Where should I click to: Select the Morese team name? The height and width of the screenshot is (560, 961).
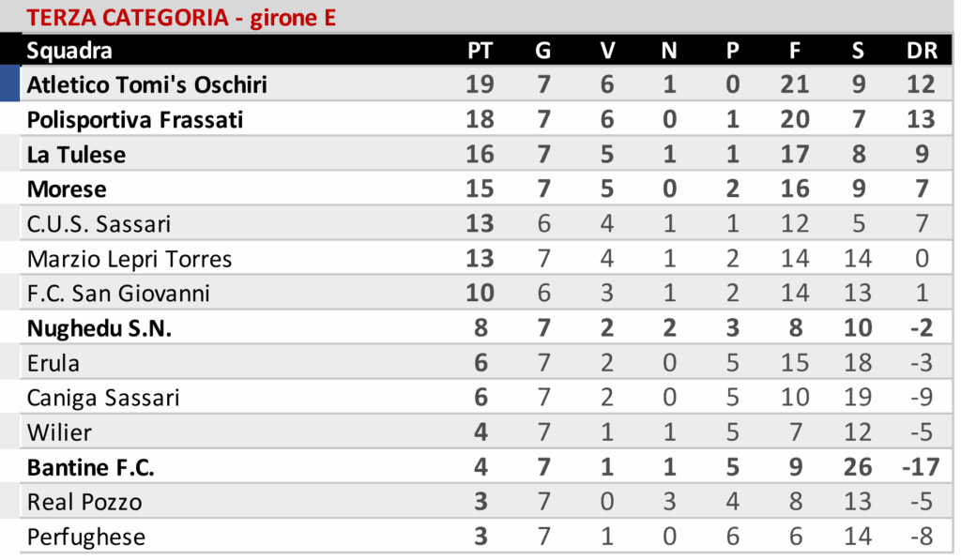pos(67,189)
